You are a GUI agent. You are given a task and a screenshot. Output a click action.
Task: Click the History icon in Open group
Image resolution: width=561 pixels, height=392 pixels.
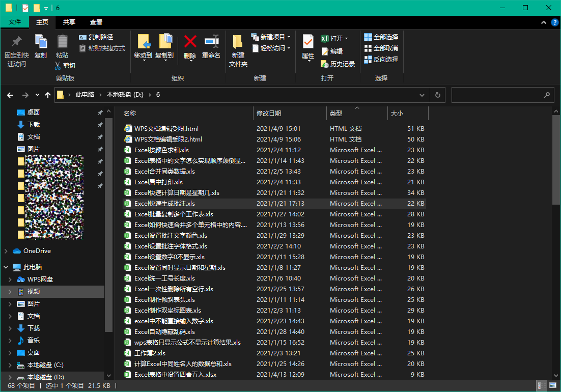[x=325, y=64]
